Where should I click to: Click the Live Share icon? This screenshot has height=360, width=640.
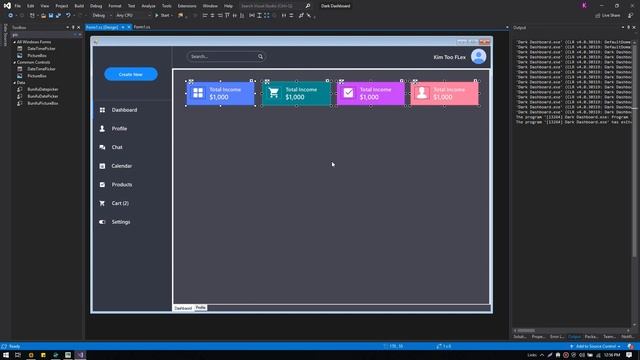(x=598, y=16)
